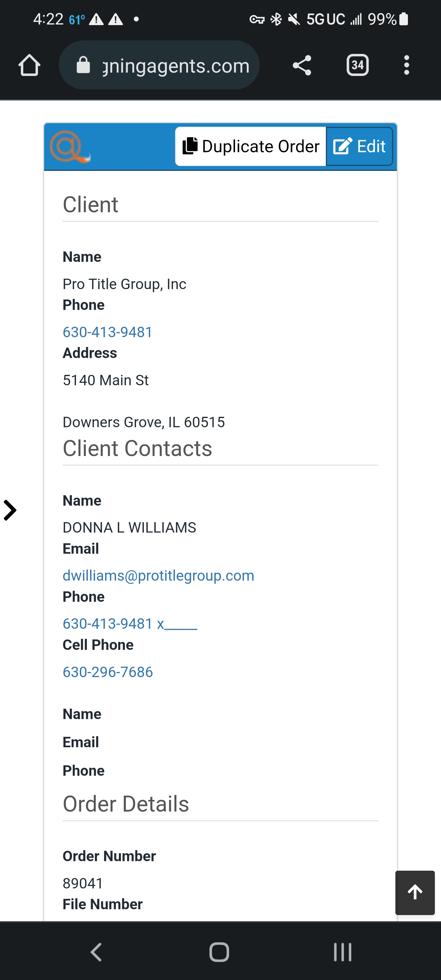The height and width of the screenshot is (980, 441).
Task: Tap the share icon in browser toolbar
Action: pos(302,66)
